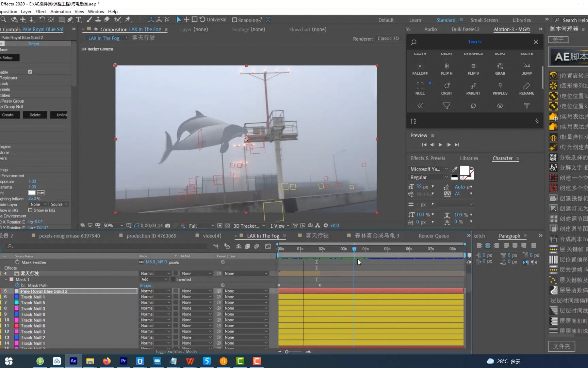Toggle Inverted checkbox for Mask 1
Image resolution: width=588 pixels, height=368 pixels.
tap(173, 279)
